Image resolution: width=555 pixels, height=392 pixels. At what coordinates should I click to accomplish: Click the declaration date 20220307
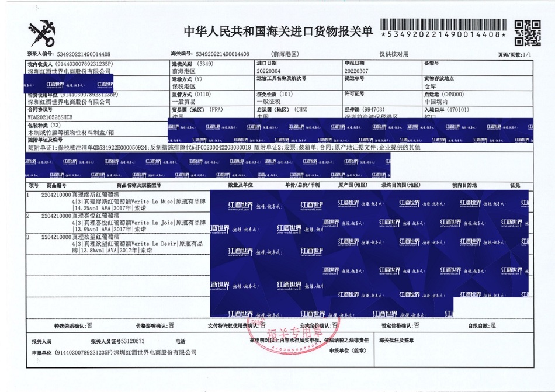356,71
